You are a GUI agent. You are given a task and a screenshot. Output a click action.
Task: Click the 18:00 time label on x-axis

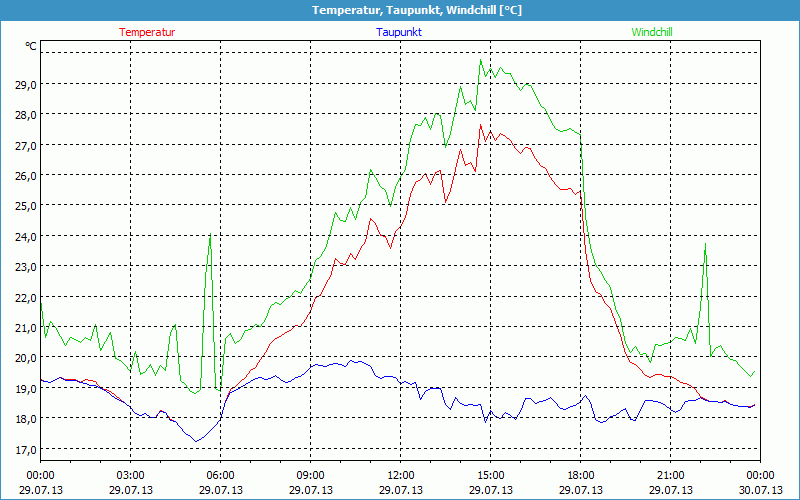pyautogui.click(x=581, y=476)
